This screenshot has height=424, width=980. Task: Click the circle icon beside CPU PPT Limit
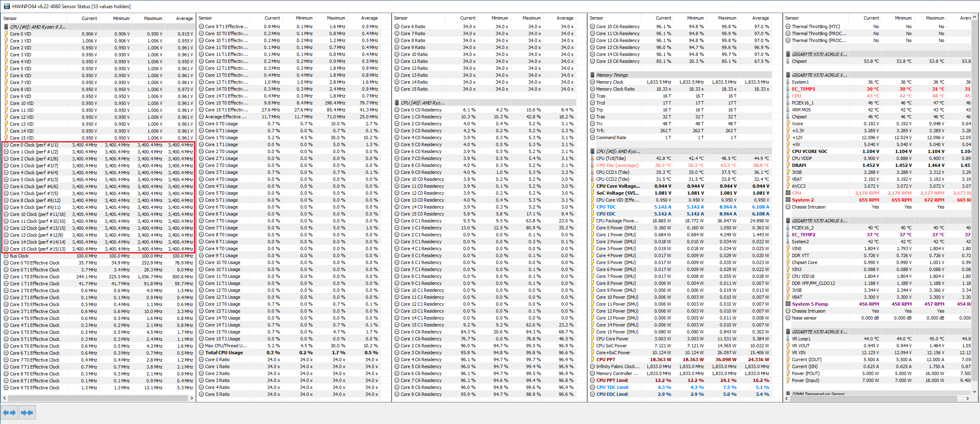pos(592,380)
